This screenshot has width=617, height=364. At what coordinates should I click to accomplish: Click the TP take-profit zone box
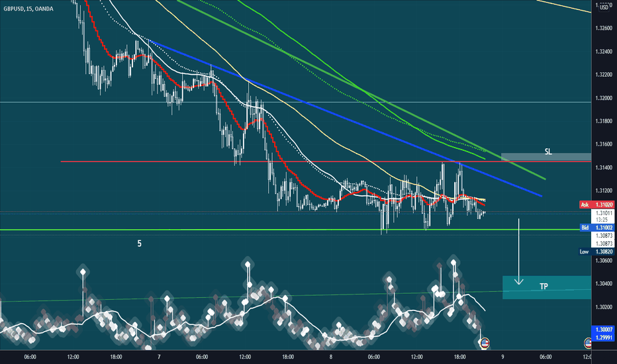pos(547,287)
